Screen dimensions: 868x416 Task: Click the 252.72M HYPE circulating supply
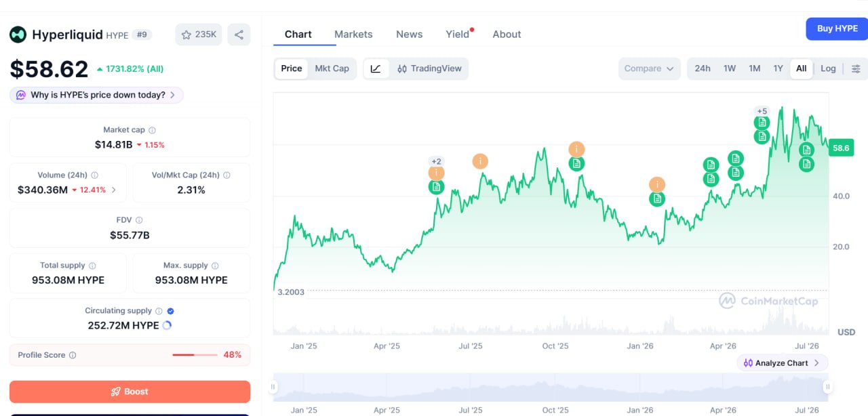[123, 325]
